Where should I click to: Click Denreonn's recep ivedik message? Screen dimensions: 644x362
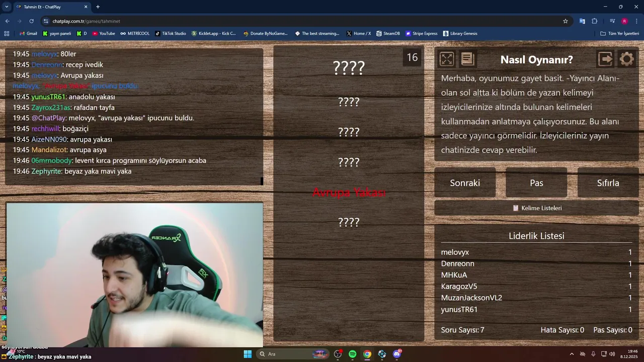pos(58,64)
